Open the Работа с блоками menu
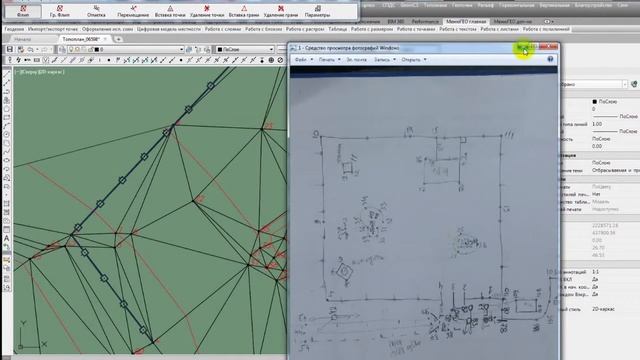640x360 pixels. coord(263,29)
